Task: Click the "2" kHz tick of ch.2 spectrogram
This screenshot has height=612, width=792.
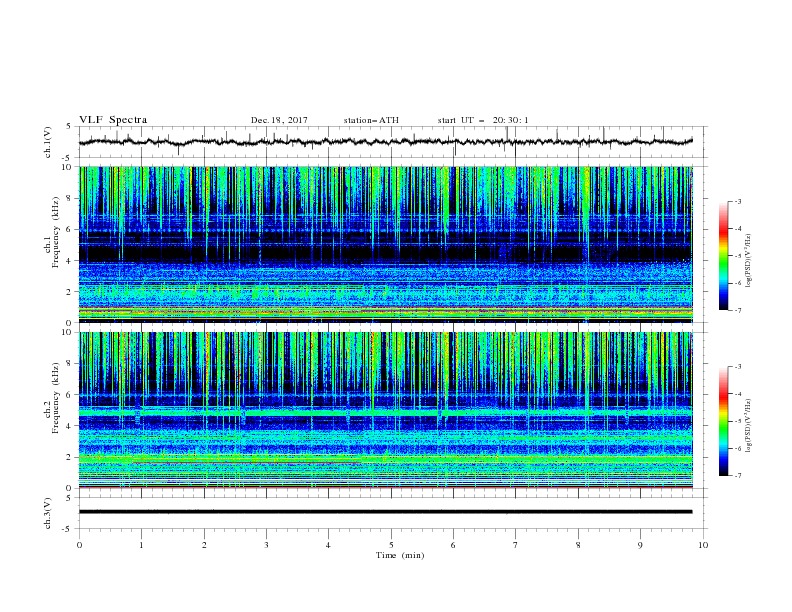Action: click(x=70, y=457)
